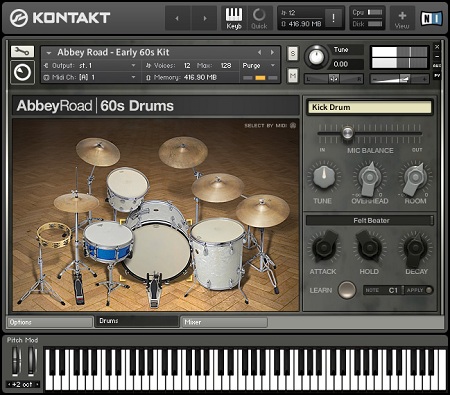Switch to the Options tab
This screenshot has width=450, height=395.
pyautogui.click(x=50, y=322)
